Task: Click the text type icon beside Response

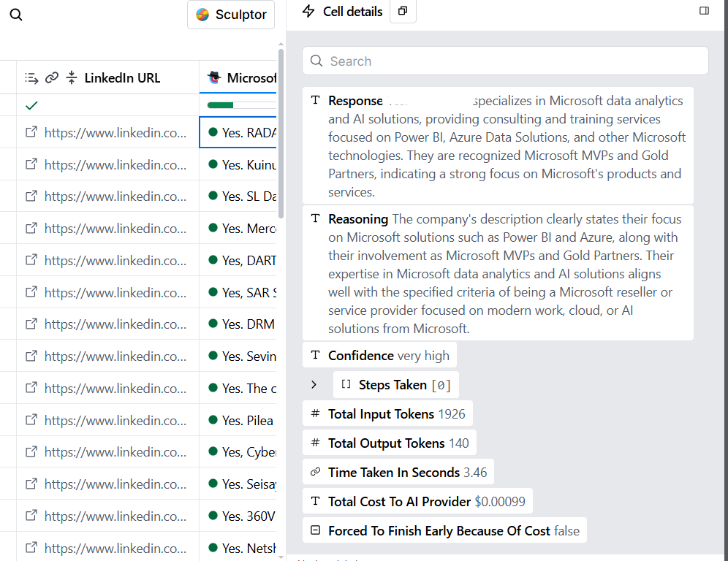Action: 315,100
